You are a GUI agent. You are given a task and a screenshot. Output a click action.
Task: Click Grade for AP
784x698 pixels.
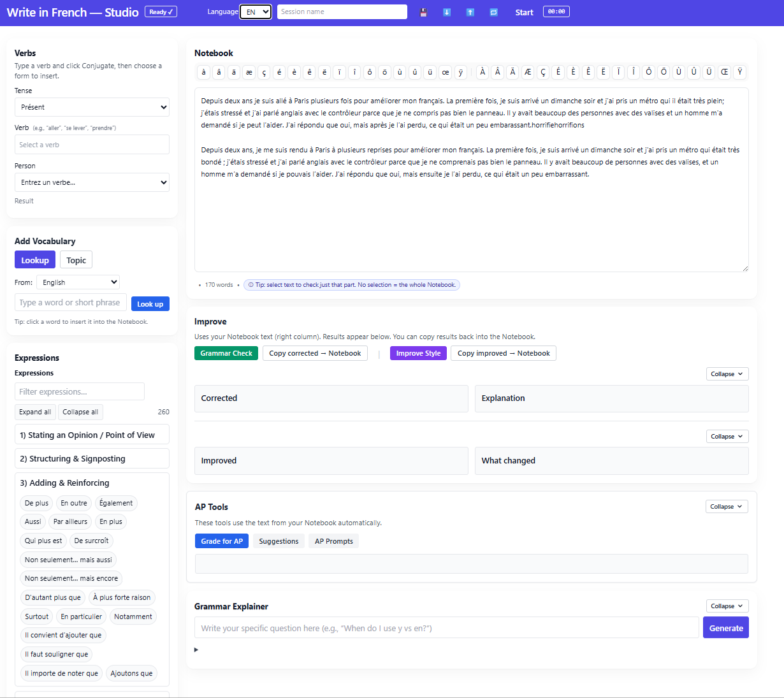[222, 541]
